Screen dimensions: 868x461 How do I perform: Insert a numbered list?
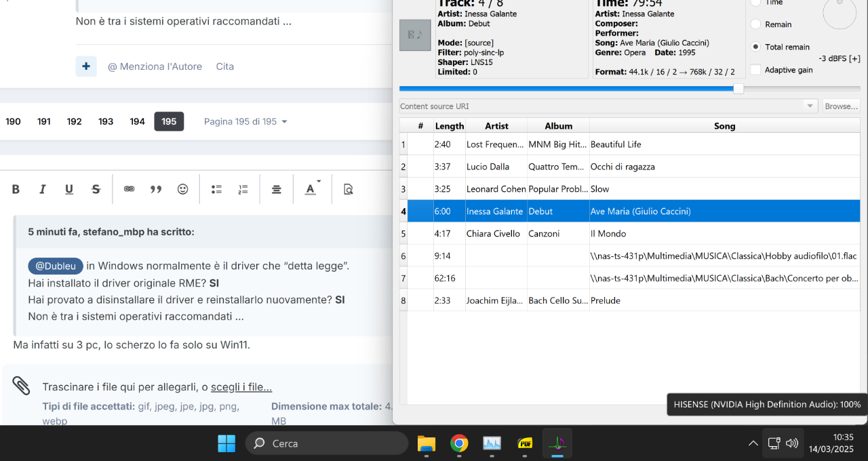[243, 189]
